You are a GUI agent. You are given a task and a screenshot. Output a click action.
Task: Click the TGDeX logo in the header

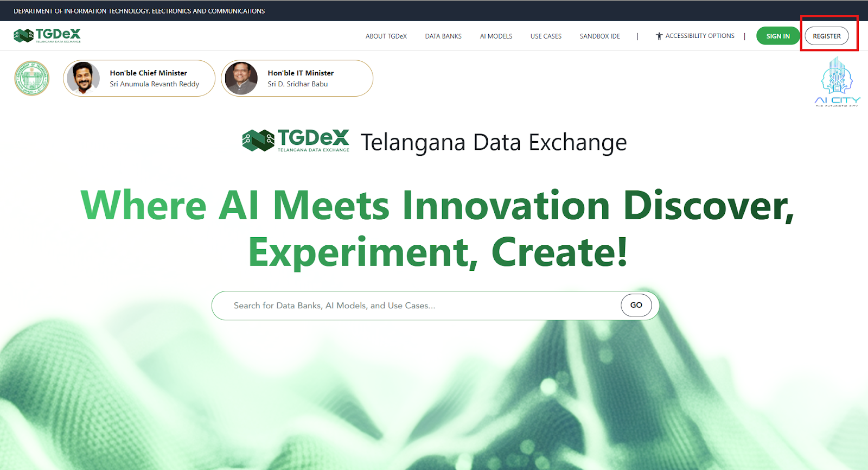[47, 36]
